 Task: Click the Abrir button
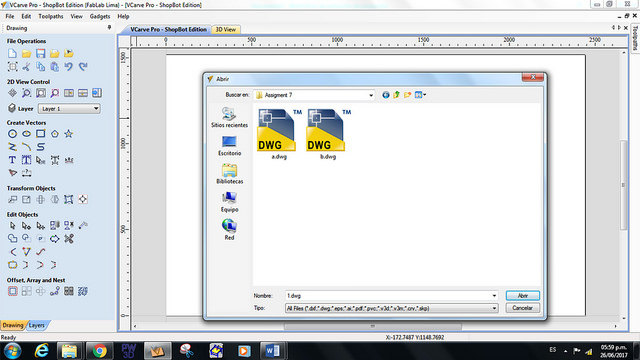(x=522, y=296)
